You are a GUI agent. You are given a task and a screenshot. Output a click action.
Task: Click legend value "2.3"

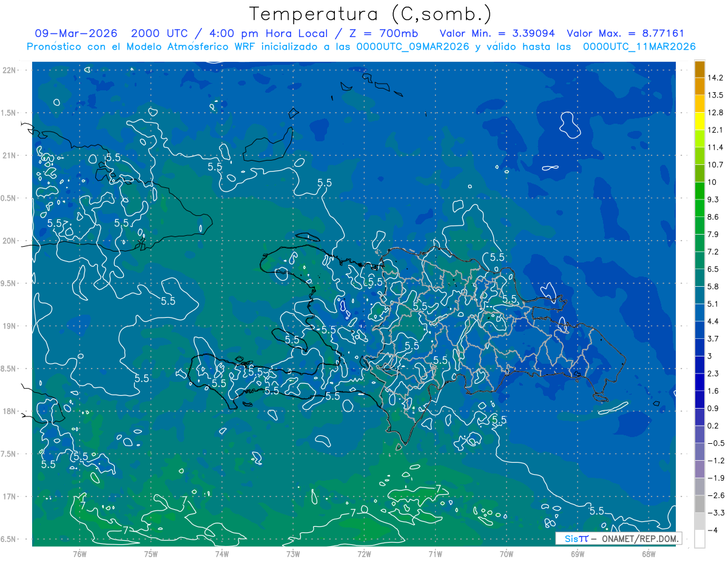tap(713, 374)
